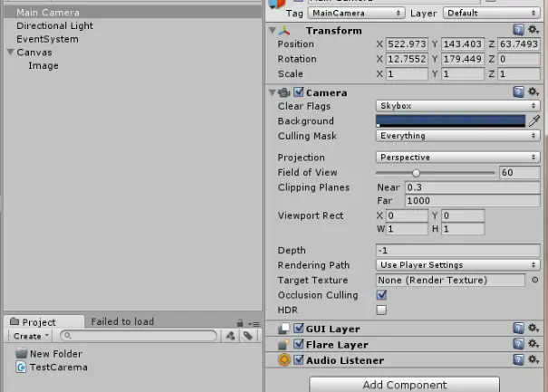Open Culling Mask dropdown Everything
The width and height of the screenshot is (548, 392).
coord(457,136)
